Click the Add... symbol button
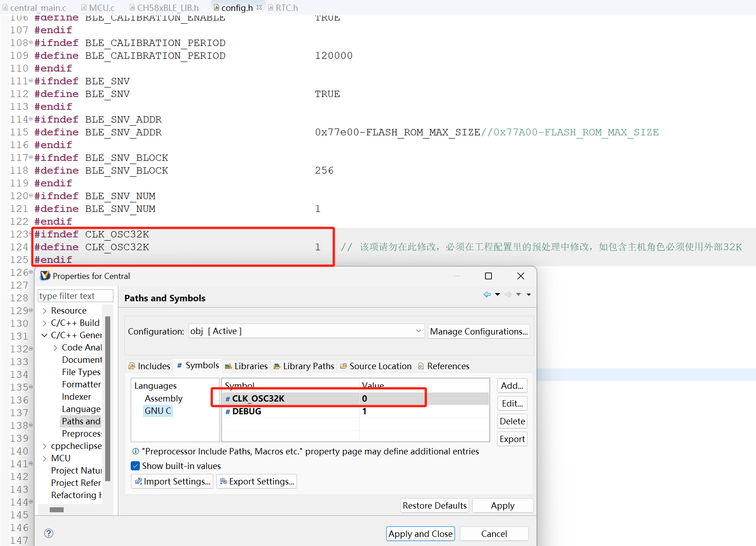The width and height of the screenshot is (756, 546). click(512, 386)
